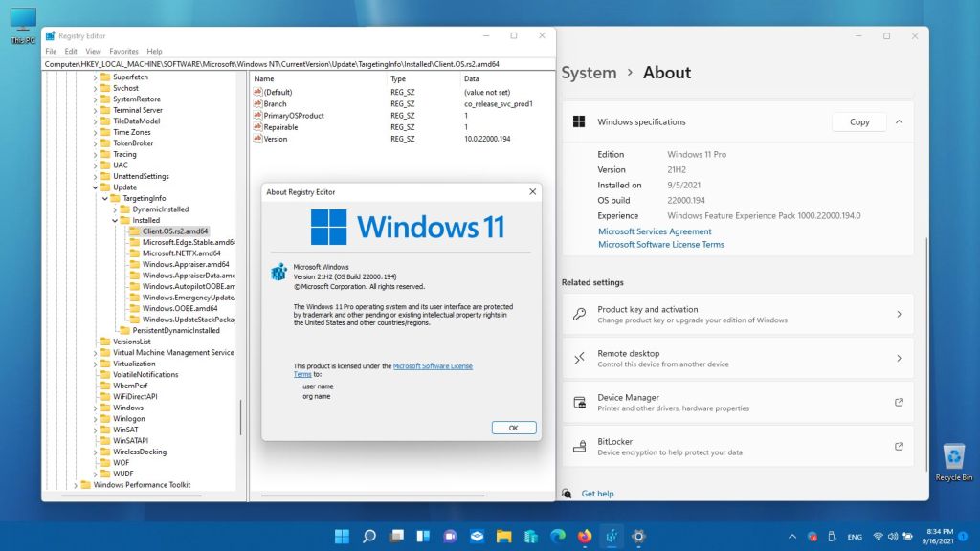Image resolution: width=980 pixels, height=551 pixels.
Task: Open the Microsoft Services Agreement link
Action: tap(655, 231)
